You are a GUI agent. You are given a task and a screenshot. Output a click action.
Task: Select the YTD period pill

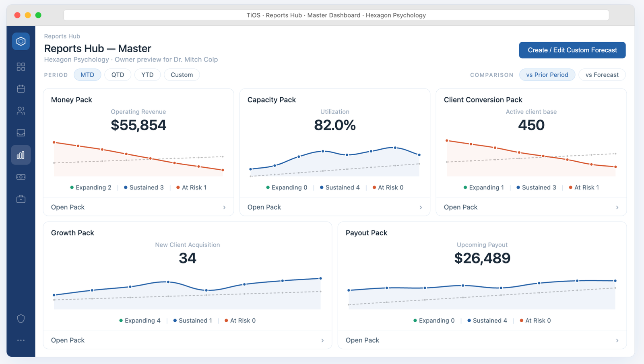(147, 75)
